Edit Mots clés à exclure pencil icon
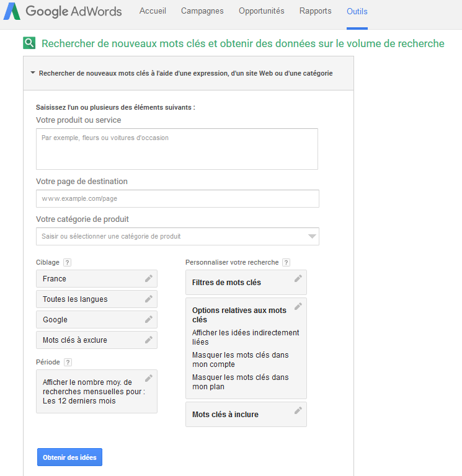This screenshot has height=476, width=462. click(x=148, y=340)
